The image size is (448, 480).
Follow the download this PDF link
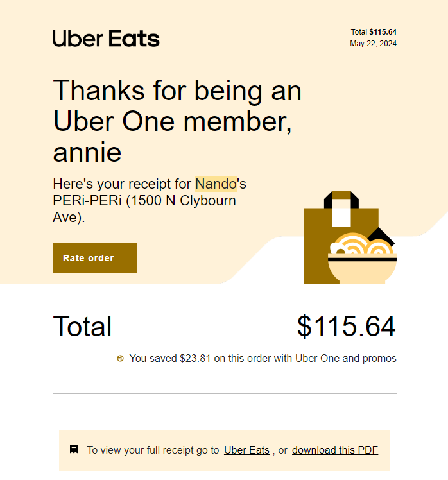click(334, 450)
